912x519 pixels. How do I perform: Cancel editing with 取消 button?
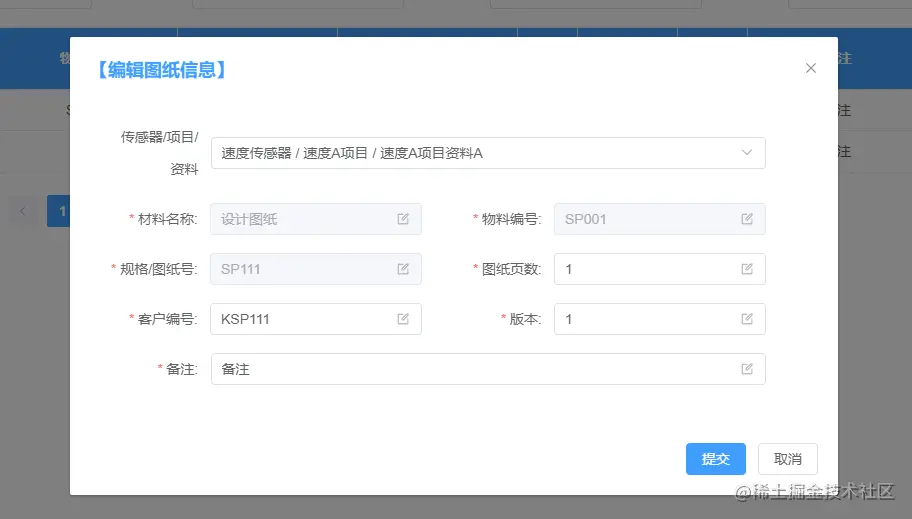[788, 459]
